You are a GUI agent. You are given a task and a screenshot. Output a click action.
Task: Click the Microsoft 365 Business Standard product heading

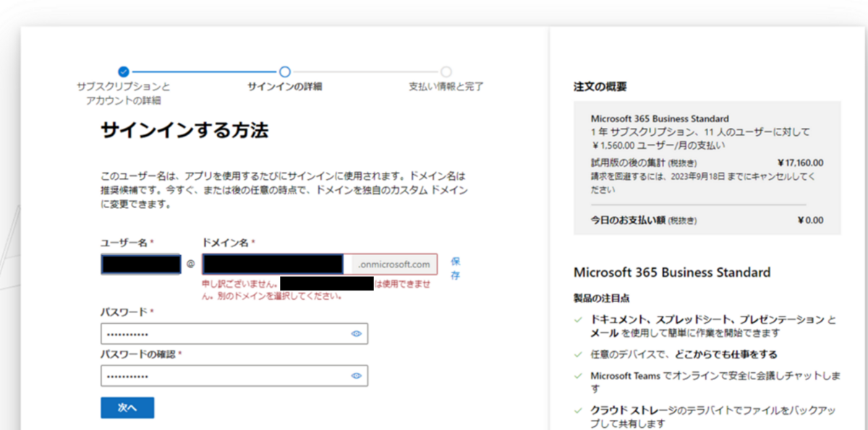pos(672,272)
